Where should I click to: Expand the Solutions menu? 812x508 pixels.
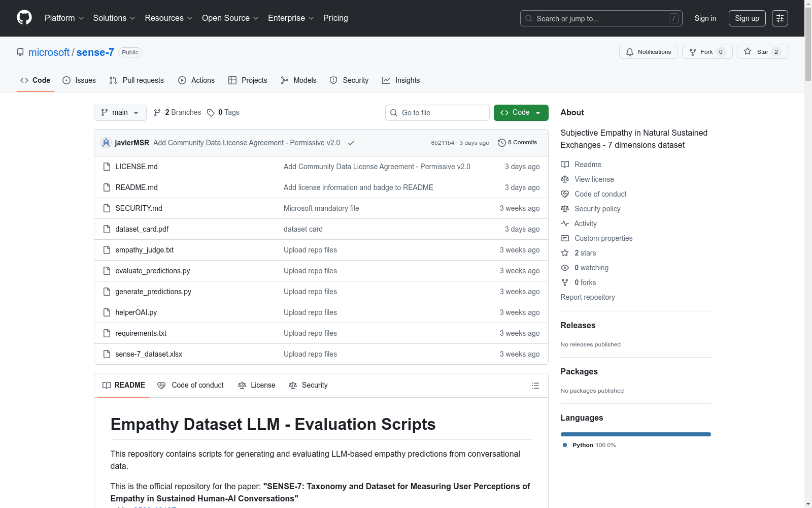[114, 18]
